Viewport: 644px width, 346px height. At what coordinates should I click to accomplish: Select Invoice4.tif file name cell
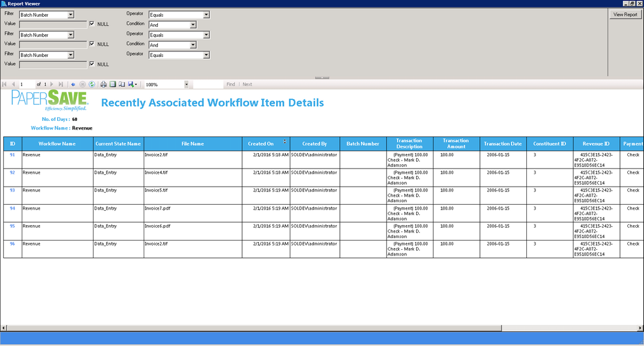pos(193,177)
